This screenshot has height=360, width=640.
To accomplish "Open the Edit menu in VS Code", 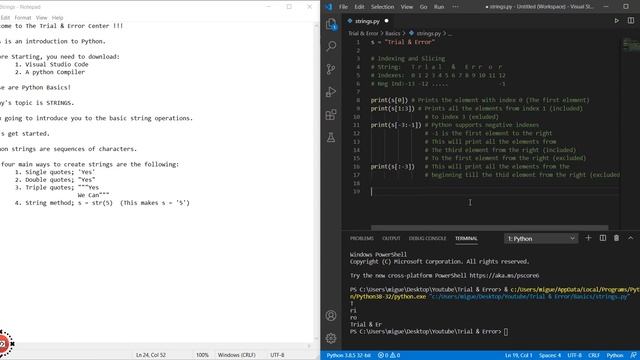I will tap(359, 7).
